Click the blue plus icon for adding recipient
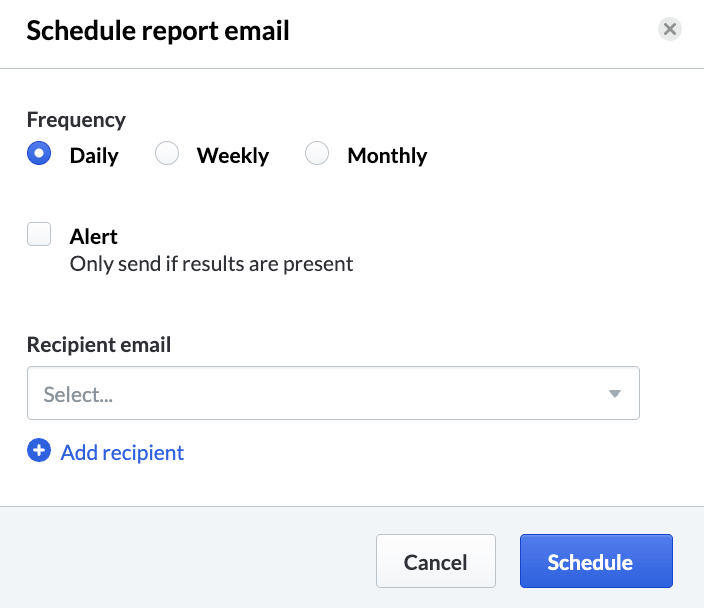Image resolution: width=704 pixels, height=608 pixels. click(x=39, y=452)
